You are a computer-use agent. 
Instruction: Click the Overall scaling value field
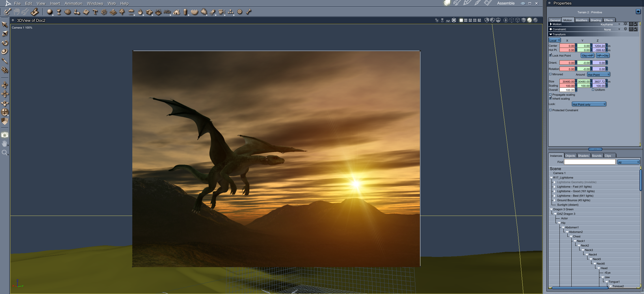(567, 90)
